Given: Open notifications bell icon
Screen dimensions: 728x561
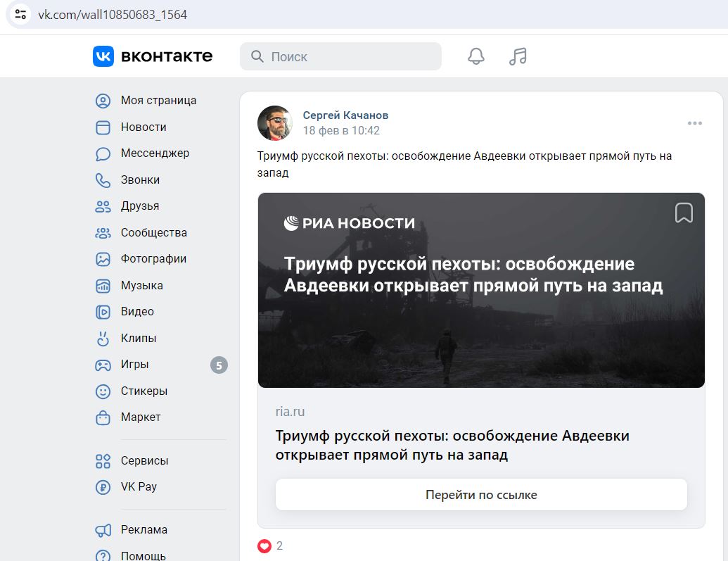Looking at the screenshot, I should (x=476, y=56).
